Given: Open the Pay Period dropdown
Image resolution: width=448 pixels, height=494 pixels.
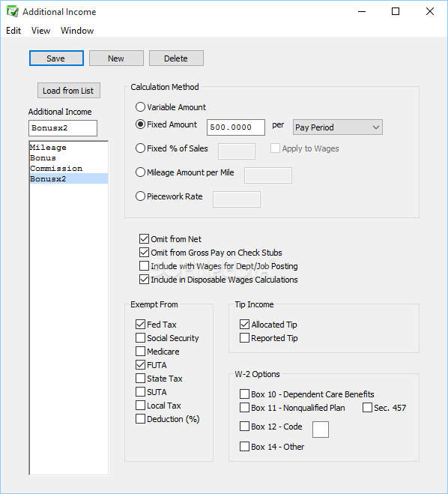Looking at the screenshot, I should pos(337,127).
